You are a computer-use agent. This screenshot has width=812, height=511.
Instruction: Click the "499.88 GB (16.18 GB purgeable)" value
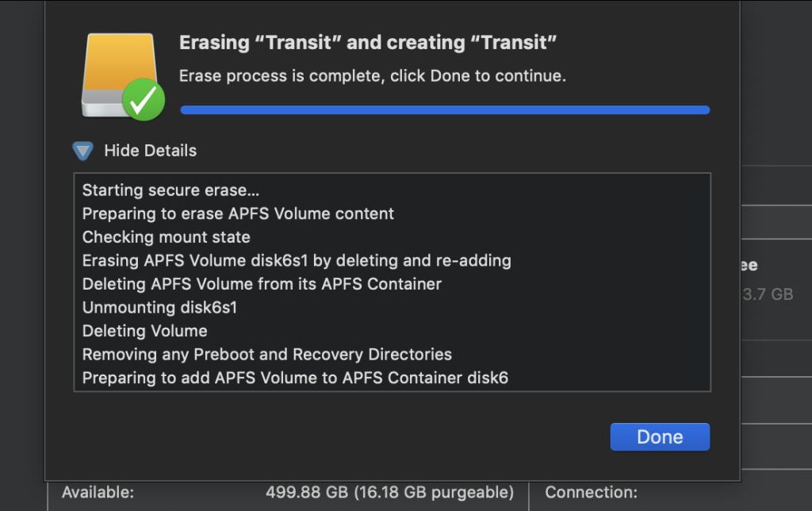(389, 493)
